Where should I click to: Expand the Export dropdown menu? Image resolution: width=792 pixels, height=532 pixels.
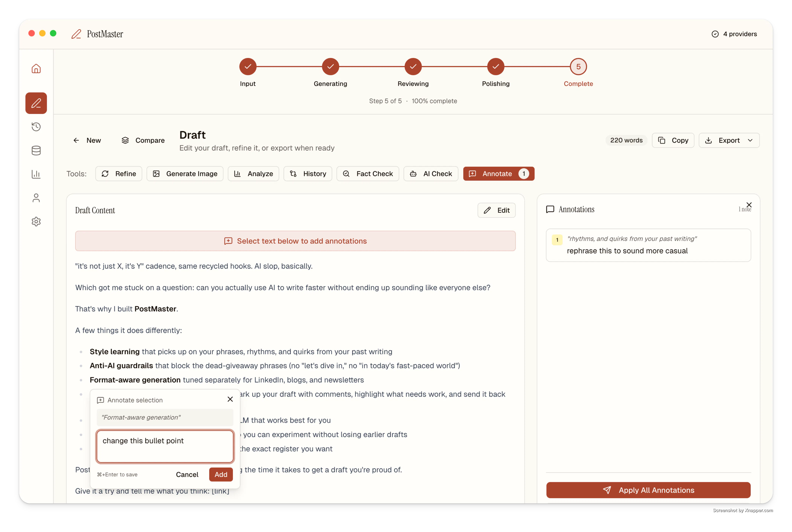[x=729, y=141]
